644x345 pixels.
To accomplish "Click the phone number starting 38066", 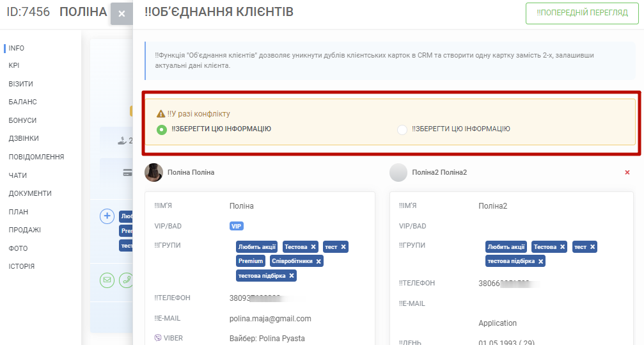I will pyautogui.click(x=505, y=284).
